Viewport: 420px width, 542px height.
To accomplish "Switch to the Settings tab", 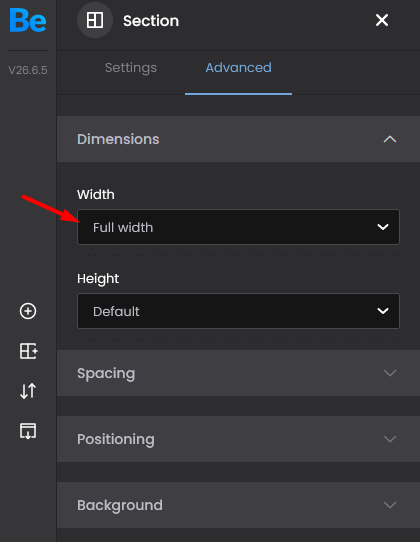I will pos(131,68).
